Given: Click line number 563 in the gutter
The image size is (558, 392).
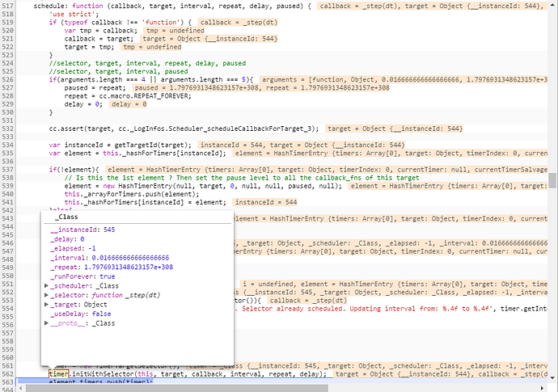Looking at the screenshot, I should point(8,382).
